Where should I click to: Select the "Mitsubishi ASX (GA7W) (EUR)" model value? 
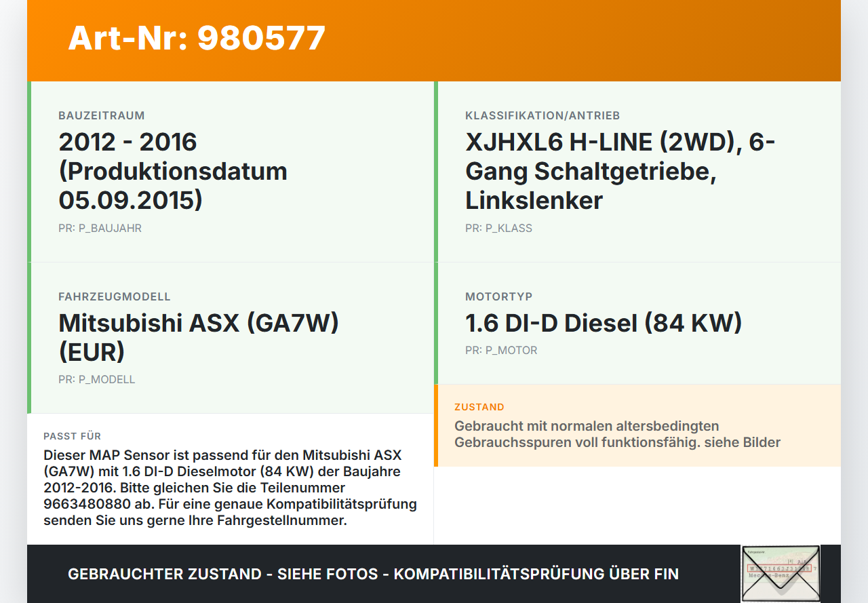[199, 337]
